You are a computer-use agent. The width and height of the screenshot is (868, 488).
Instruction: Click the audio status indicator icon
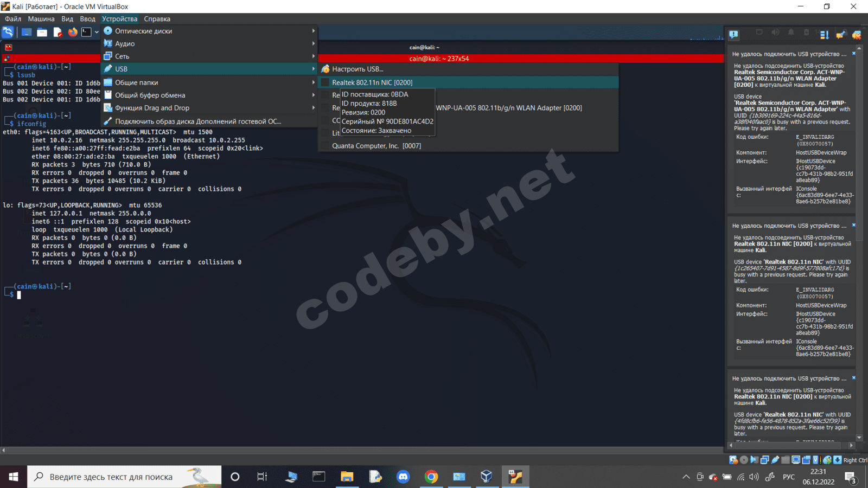754,460
